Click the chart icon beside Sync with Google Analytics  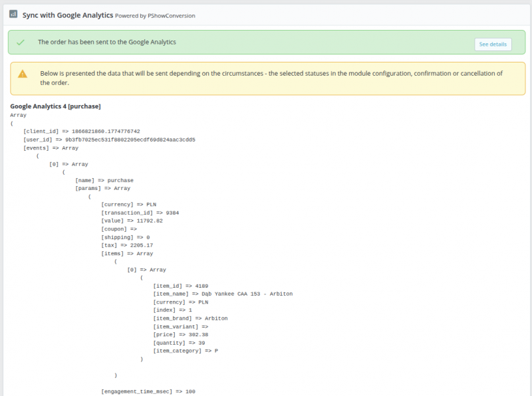coord(13,13)
